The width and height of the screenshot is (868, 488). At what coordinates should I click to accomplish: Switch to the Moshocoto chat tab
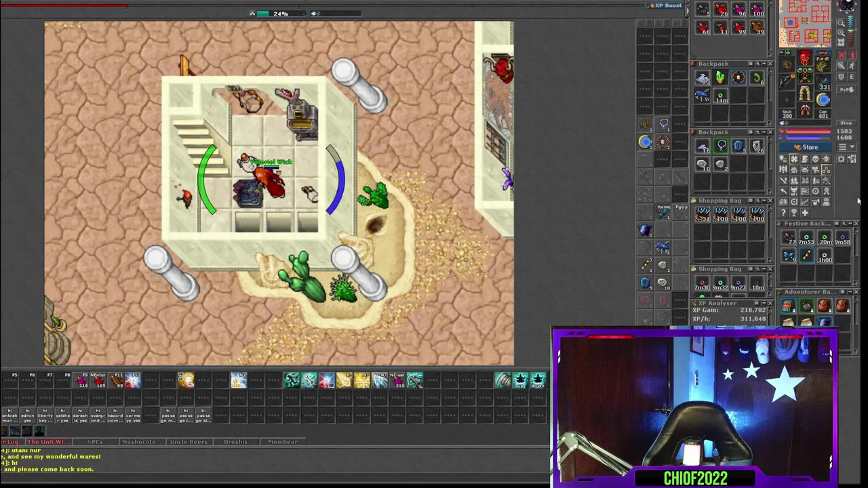pos(142,442)
